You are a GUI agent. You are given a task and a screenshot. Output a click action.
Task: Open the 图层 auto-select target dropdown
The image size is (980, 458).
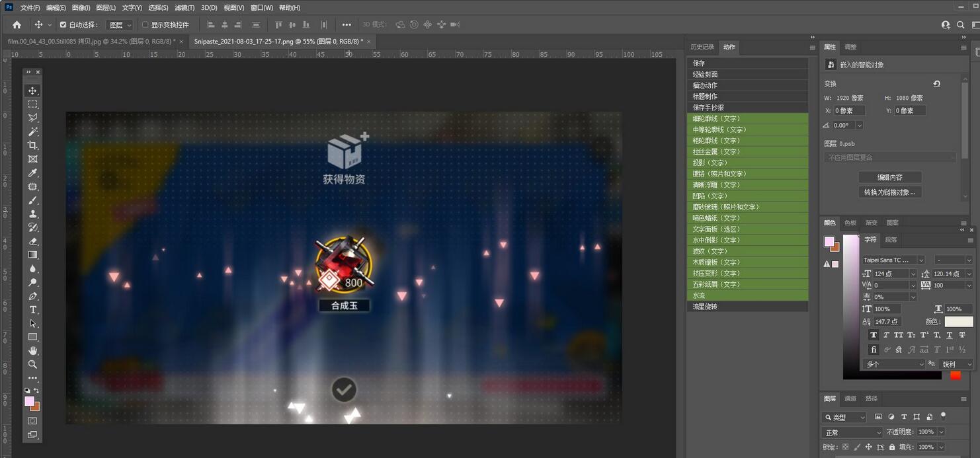pyautogui.click(x=120, y=24)
